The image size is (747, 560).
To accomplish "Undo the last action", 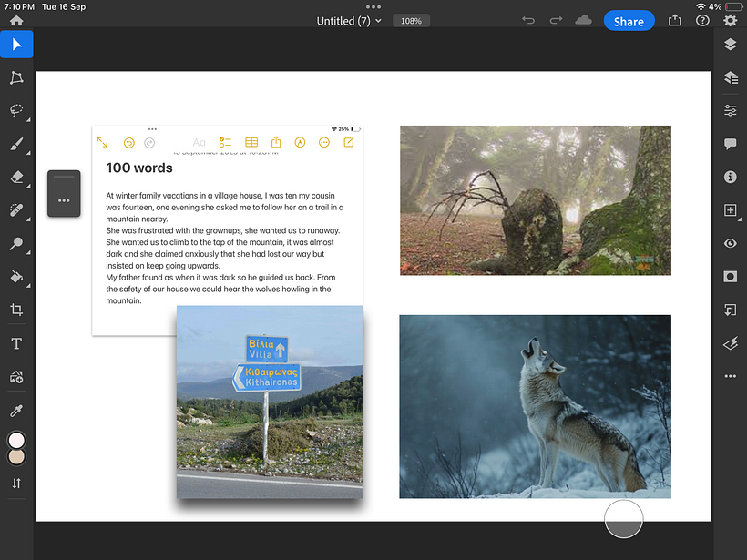I will point(528,21).
